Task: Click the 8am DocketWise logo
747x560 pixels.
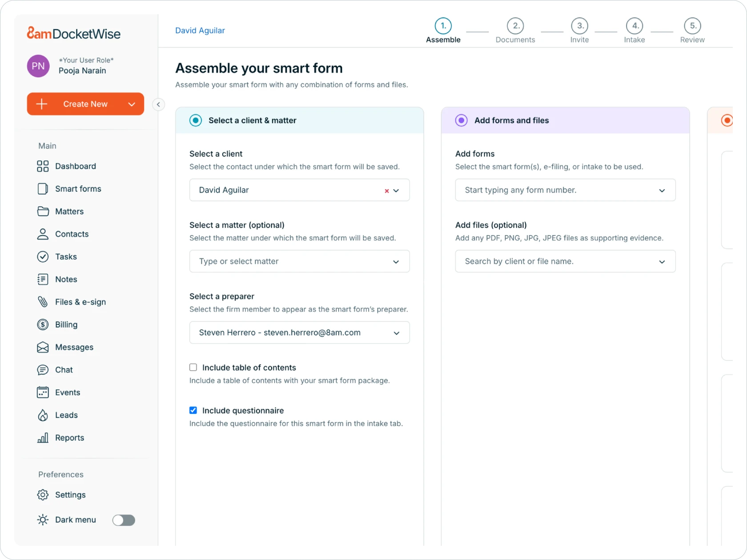Action: pyautogui.click(x=74, y=33)
